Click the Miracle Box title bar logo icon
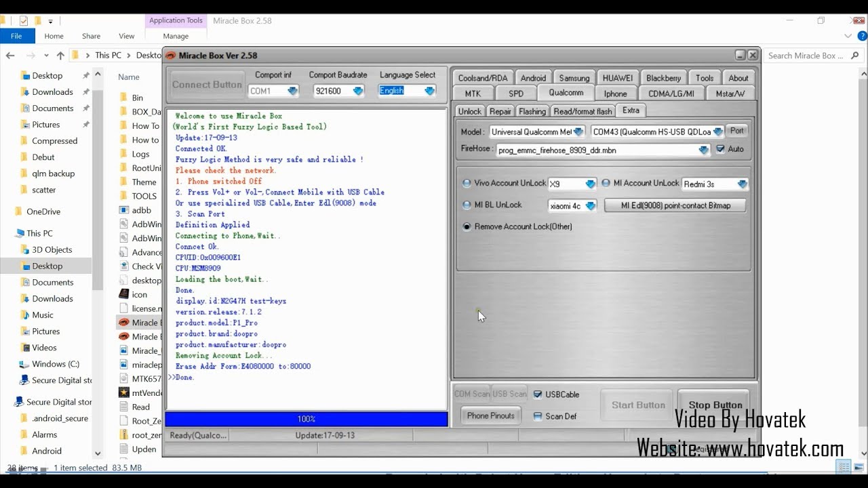 171,56
